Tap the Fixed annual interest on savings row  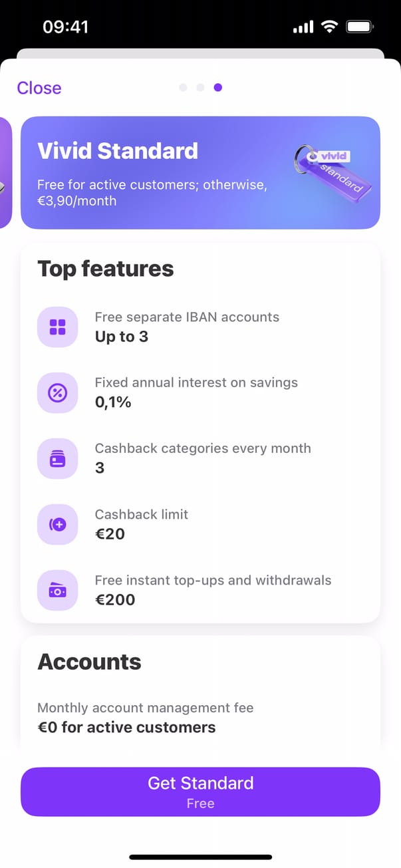coord(200,393)
